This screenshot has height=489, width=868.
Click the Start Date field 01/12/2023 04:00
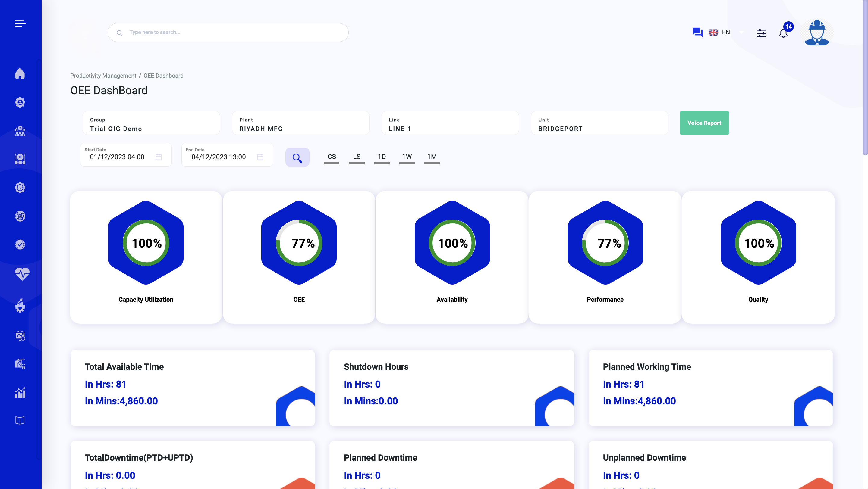tap(126, 154)
